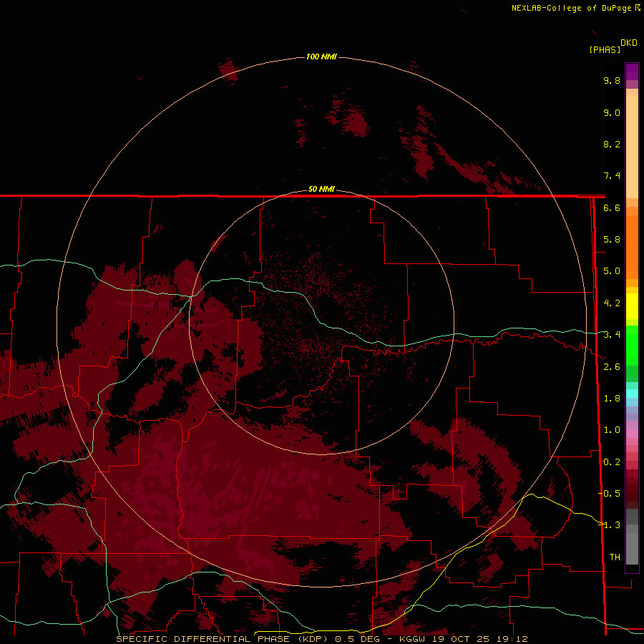The height and width of the screenshot is (644, 644).
Task: Click the [PHAS] legend heading
Action: point(605,49)
